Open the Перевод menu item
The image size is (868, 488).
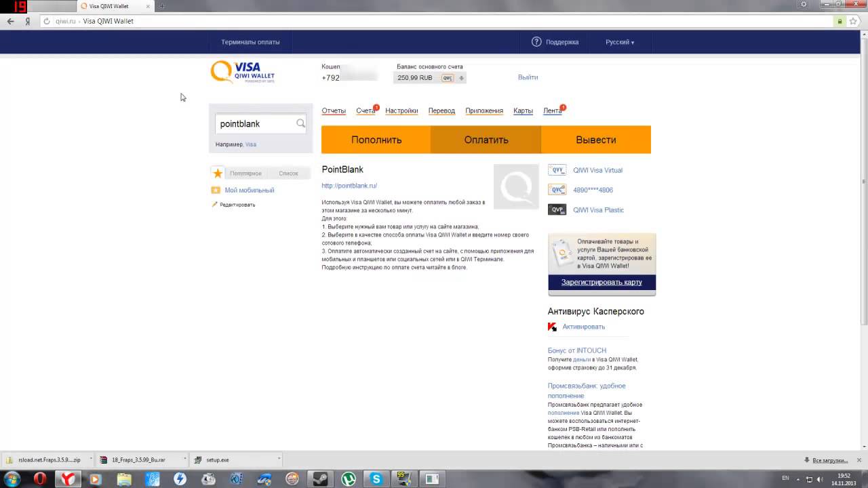pyautogui.click(x=441, y=110)
